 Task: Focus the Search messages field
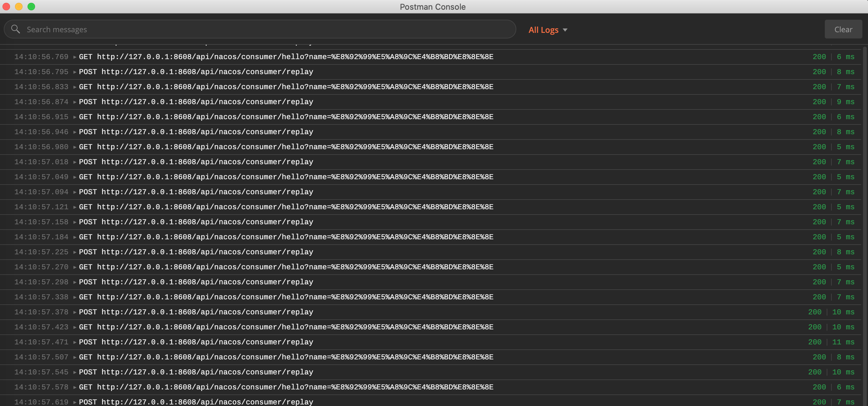263,29
